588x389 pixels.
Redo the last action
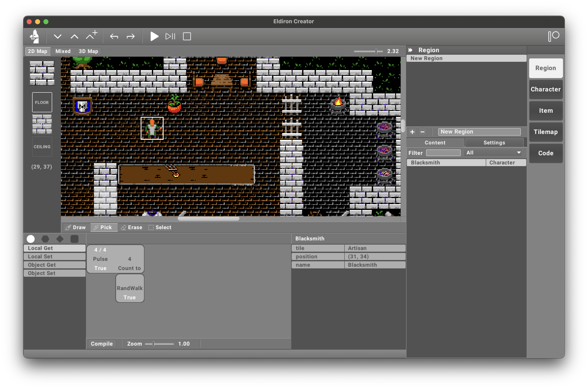pyautogui.click(x=131, y=37)
